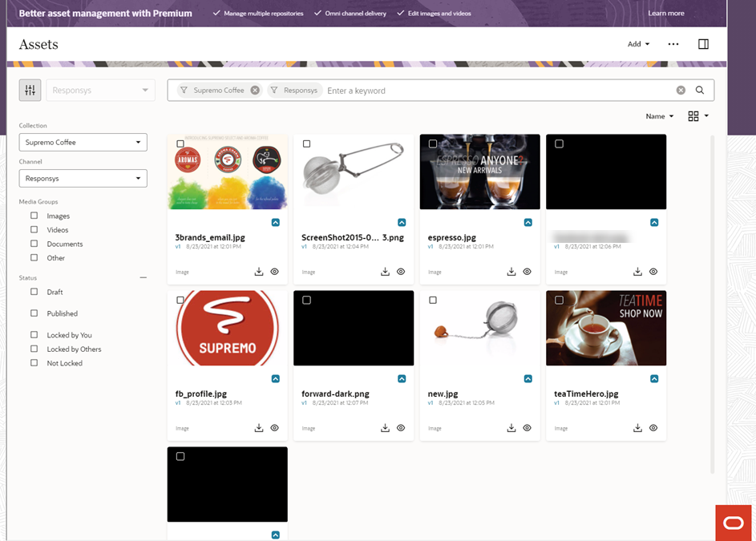Image resolution: width=756 pixels, height=541 pixels.
Task: Check the Other media group
Action: 34,257
